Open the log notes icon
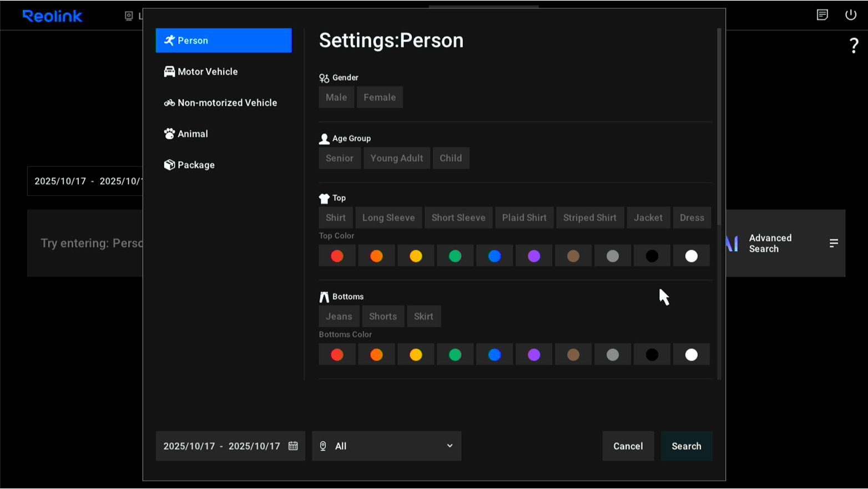Viewport: 868px width, 489px height. [x=822, y=15]
